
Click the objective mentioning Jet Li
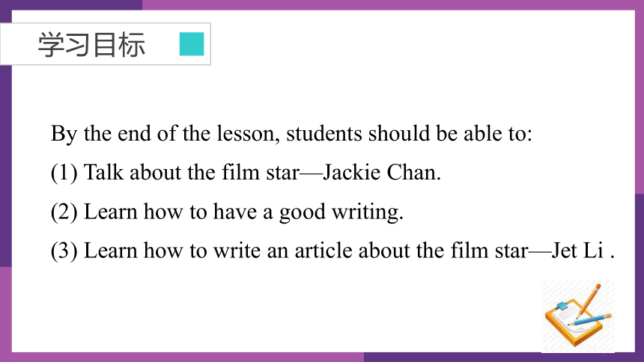point(332,251)
